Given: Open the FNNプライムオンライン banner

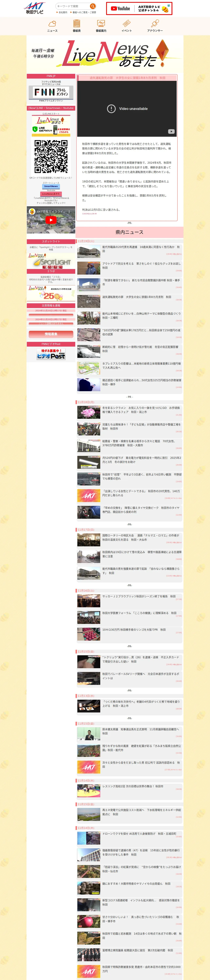Looking at the screenshot, I should (x=51, y=93).
